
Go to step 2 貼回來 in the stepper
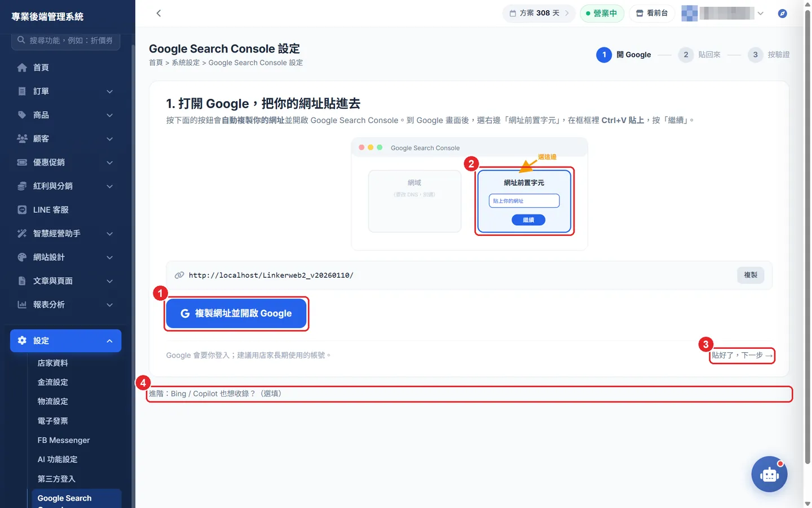pyautogui.click(x=700, y=55)
